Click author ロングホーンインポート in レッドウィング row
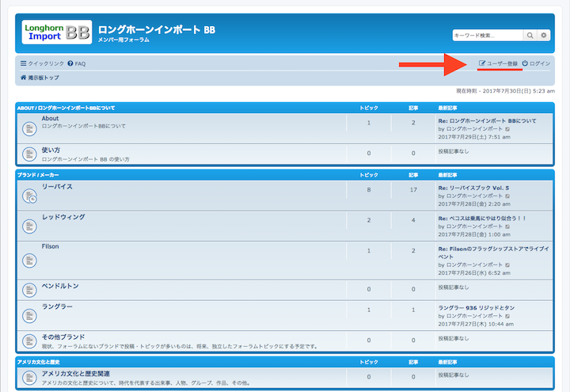The width and height of the screenshot is (570, 392). [474, 226]
